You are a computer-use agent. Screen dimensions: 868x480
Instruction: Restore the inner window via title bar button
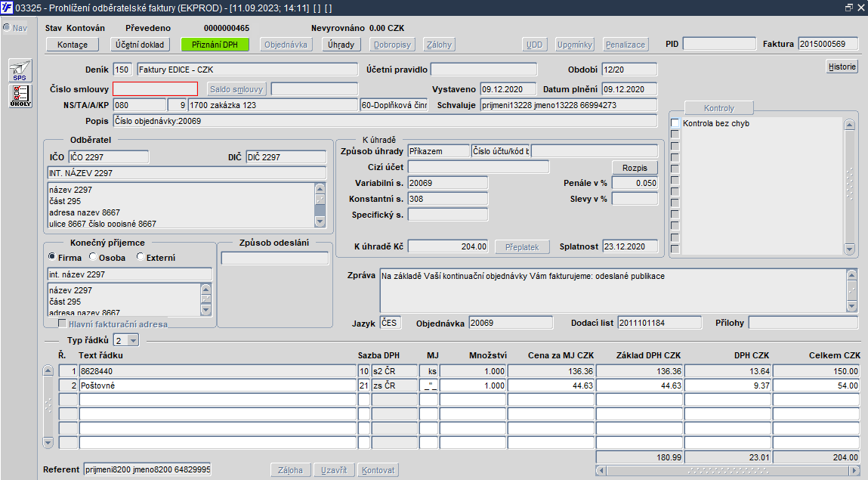(848, 8)
